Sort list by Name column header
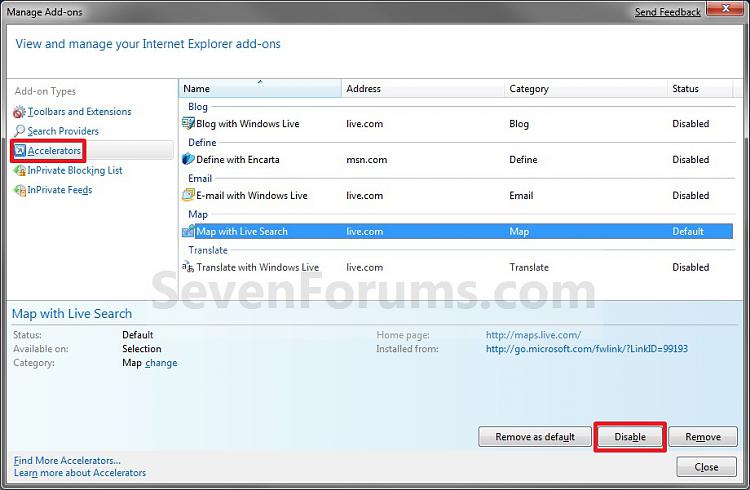Screen dimensions: 750x490 coord(260,89)
